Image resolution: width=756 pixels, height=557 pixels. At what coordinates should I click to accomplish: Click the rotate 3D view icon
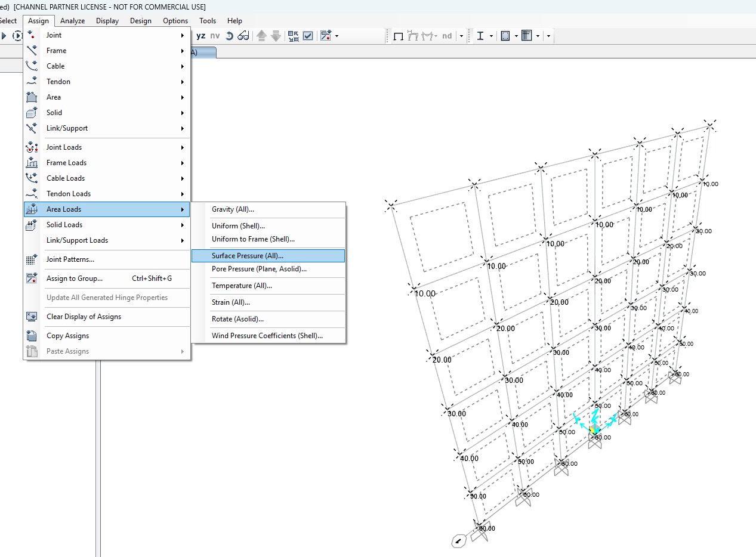pyautogui.click(x=229, y=36)
